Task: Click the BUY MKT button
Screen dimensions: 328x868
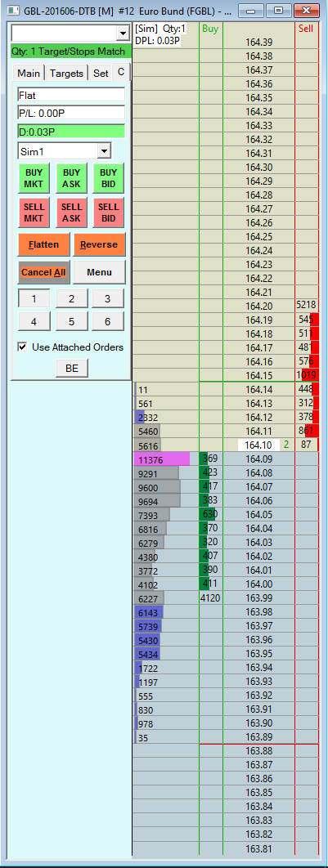Action: point(34,177)
